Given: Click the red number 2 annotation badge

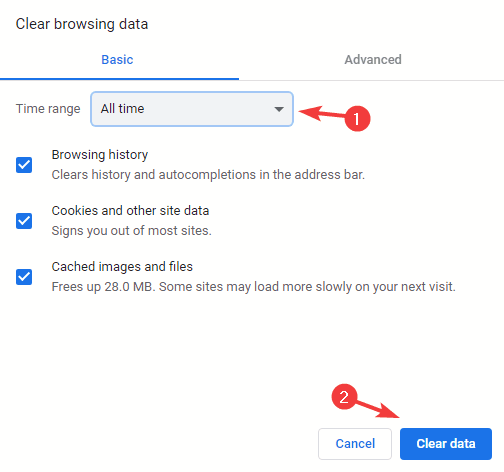Looking at the screenshot, I should [x=344, y=397].
